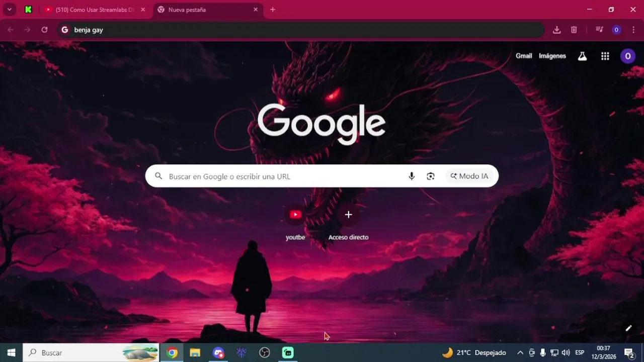Viewport: 644px width, 362px height.
Task: Open volume tray icon
Action: point(566,352)
